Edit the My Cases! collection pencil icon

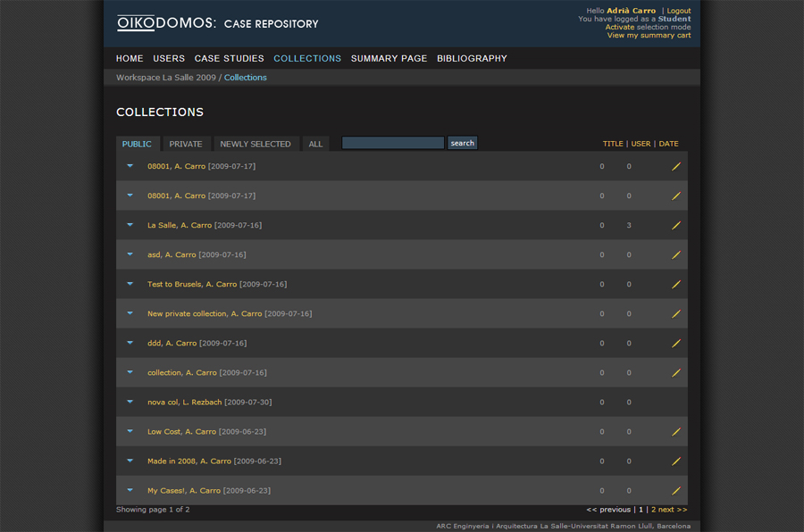[x=676, y=490]
